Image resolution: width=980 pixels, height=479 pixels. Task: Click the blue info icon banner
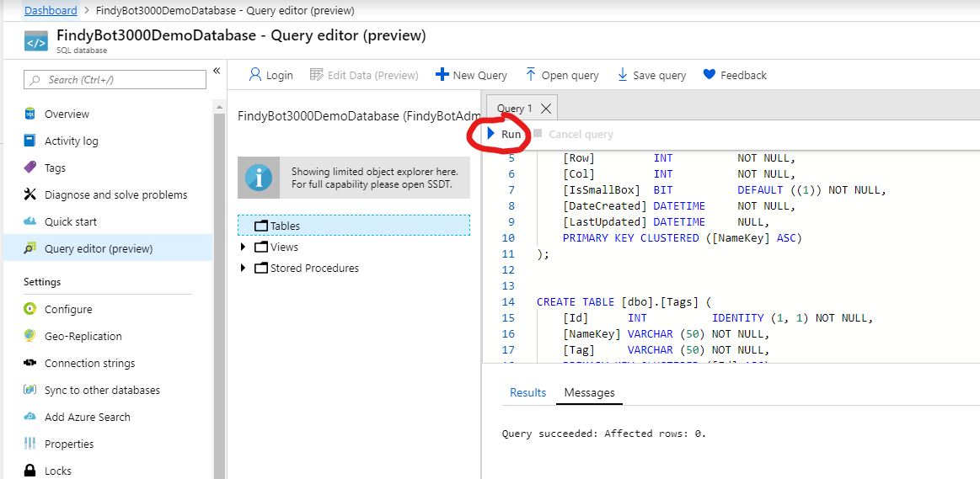tap(259, 177)
